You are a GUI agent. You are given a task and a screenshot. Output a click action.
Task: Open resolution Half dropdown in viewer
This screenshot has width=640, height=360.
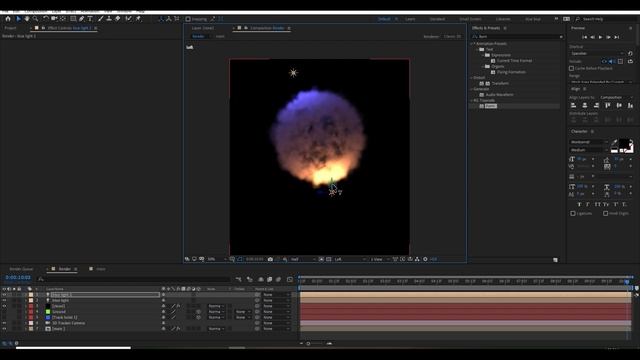pyautogui.click(x=303, y=259)
